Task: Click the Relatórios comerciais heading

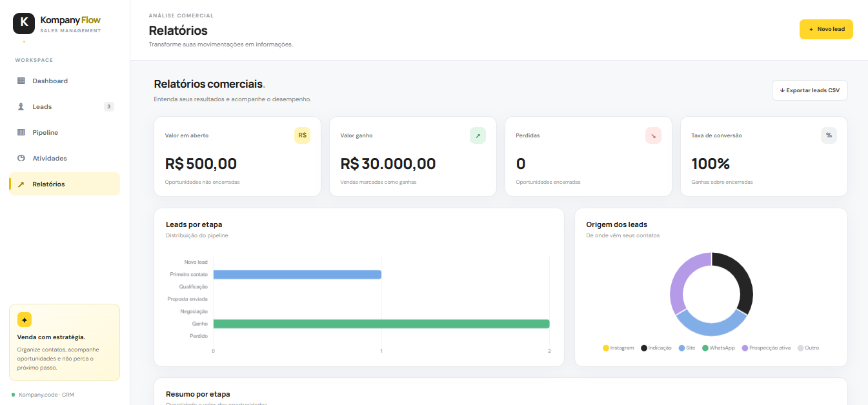Action: pos(208,84)
